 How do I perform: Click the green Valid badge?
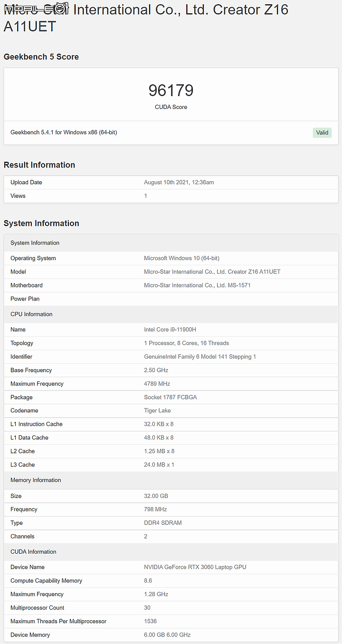322,133
